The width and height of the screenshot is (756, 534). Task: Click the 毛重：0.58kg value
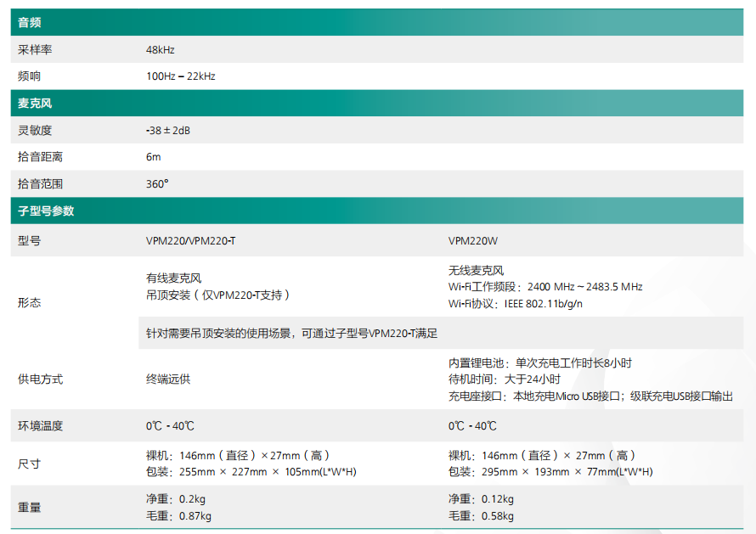point(481,515)
